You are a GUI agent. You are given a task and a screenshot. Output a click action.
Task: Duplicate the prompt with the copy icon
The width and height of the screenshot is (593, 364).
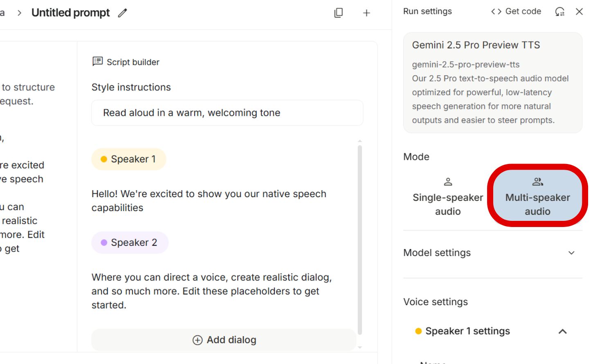click(338, 13)
